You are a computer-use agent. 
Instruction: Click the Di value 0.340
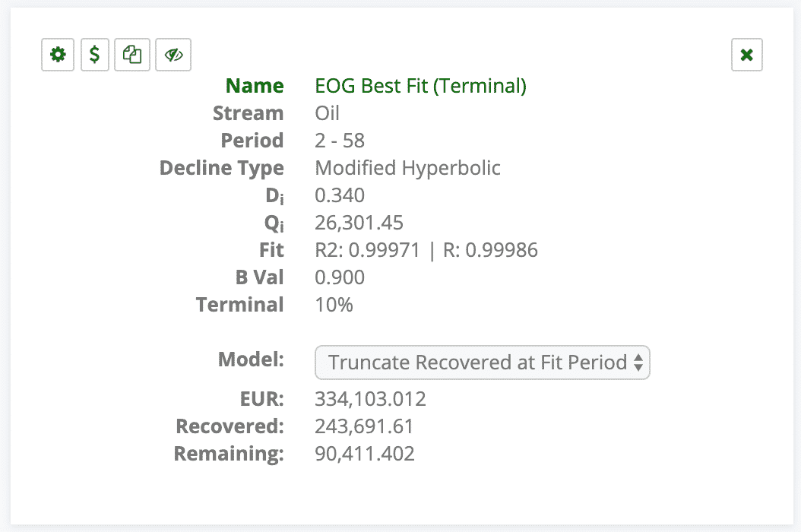340,195
